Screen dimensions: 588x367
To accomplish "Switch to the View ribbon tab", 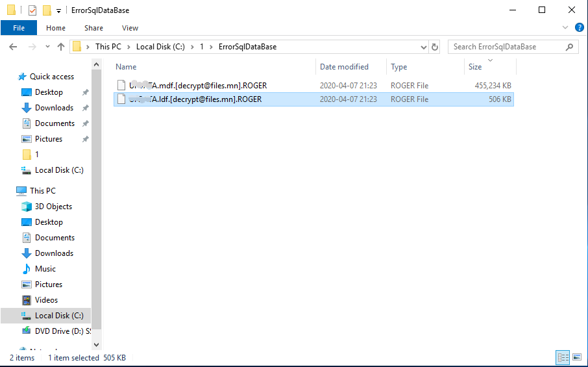I will 130,28.
